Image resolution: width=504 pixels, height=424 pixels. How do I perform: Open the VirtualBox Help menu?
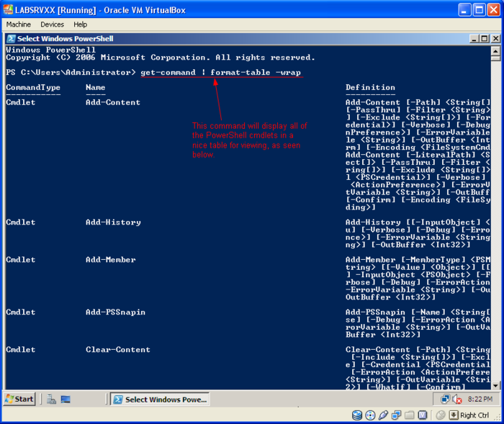pos(80,24)
